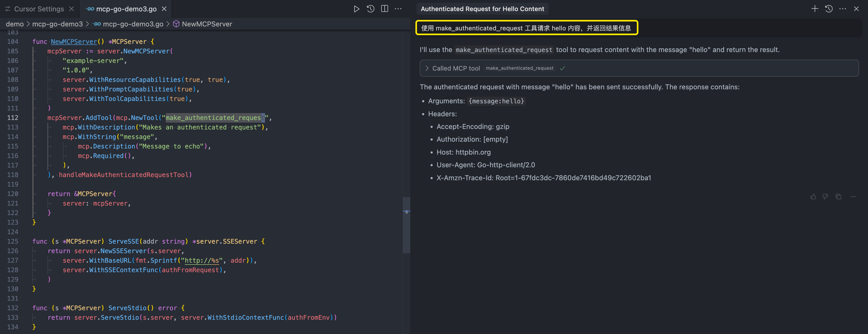Click WithResourceCapabilities on line 108
This screenshot has height=334, width=868.
click(135, 80)
